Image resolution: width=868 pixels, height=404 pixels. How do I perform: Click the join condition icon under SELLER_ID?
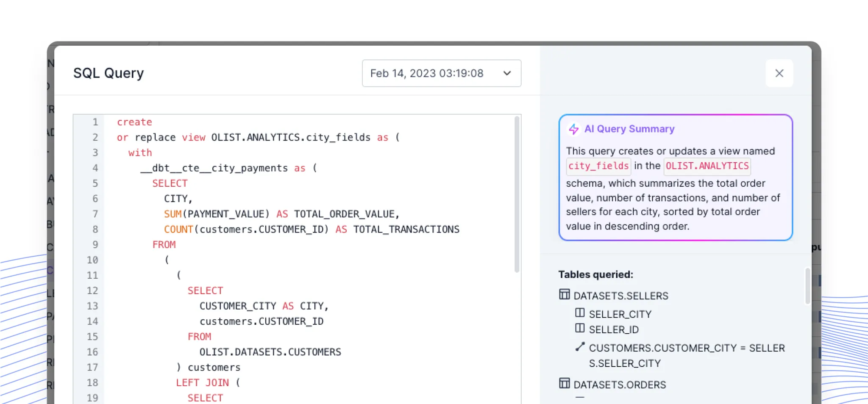coord(580,347)
